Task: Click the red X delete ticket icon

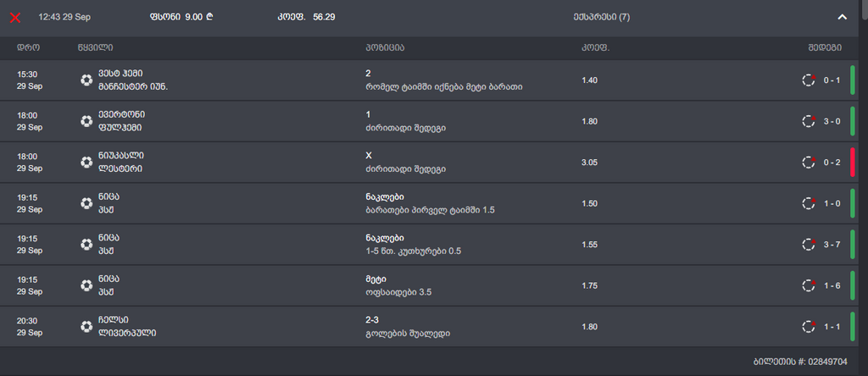Action: (x=14, y=17)
